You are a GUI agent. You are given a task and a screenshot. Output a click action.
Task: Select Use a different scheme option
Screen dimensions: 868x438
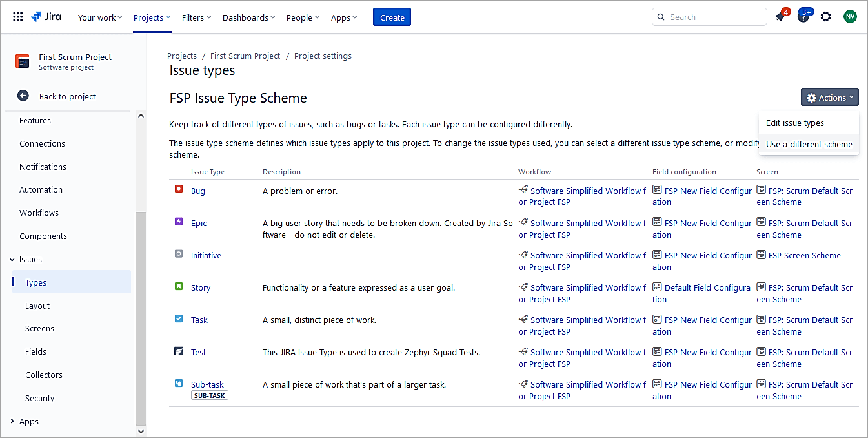click(x=809, y=145)
